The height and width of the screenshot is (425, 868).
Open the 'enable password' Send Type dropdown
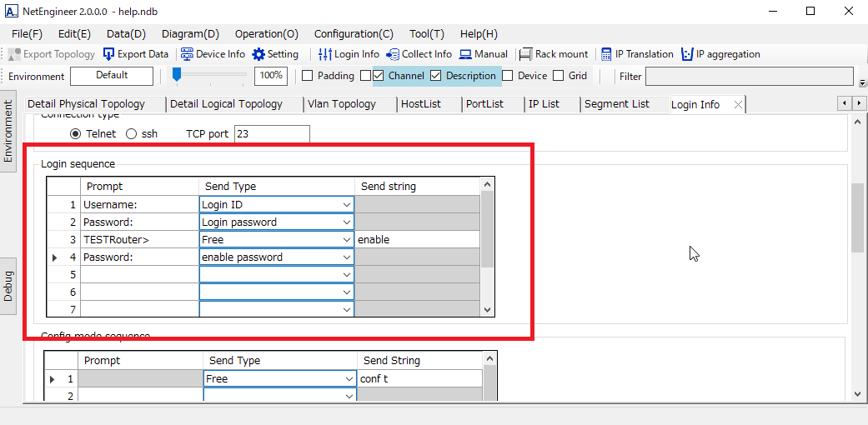click(346, 257)
